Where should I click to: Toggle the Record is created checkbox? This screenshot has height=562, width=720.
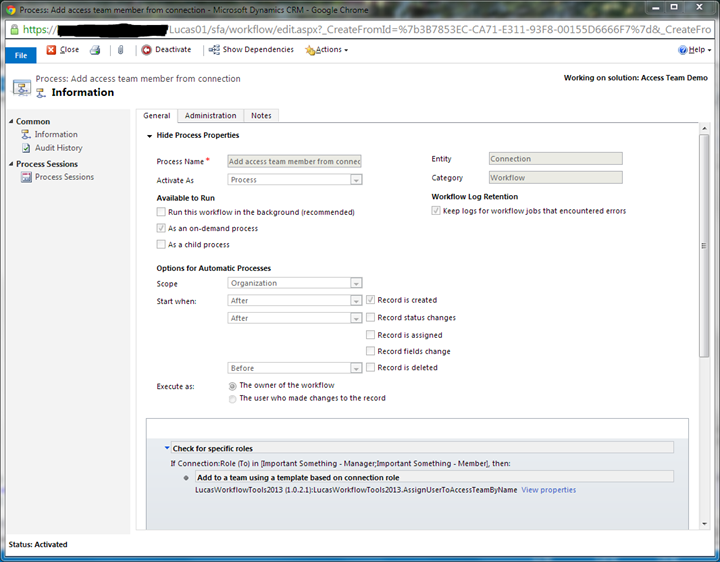pyautogui.click(x=371, y=300)
